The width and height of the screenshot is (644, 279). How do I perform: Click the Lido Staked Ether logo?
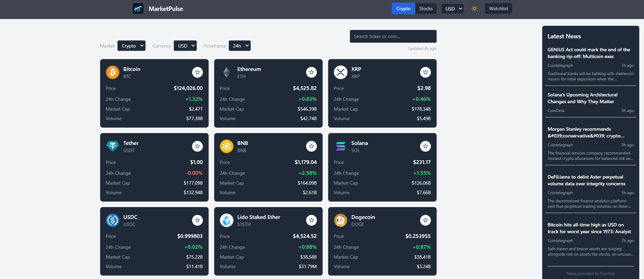227,220
